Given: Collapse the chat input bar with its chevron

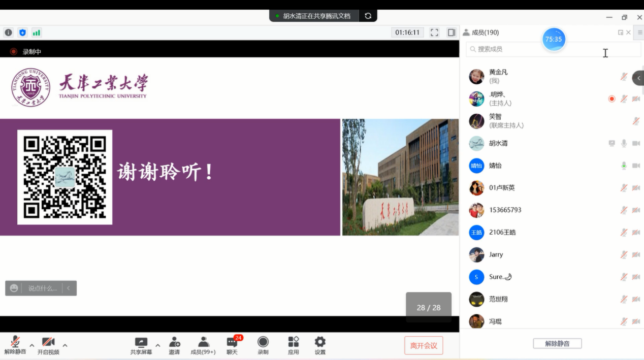Looking at the screenshot, I should (69, 288).
